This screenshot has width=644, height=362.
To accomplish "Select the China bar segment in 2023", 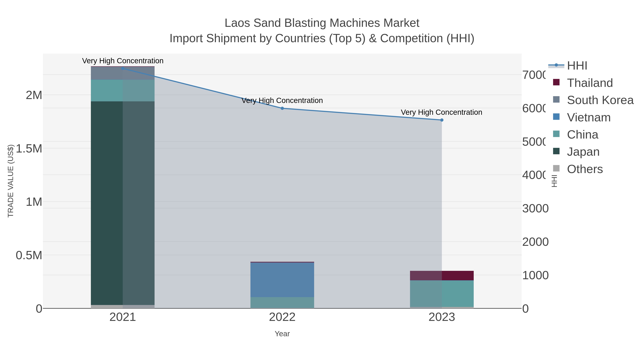I will tap(442, 294).
